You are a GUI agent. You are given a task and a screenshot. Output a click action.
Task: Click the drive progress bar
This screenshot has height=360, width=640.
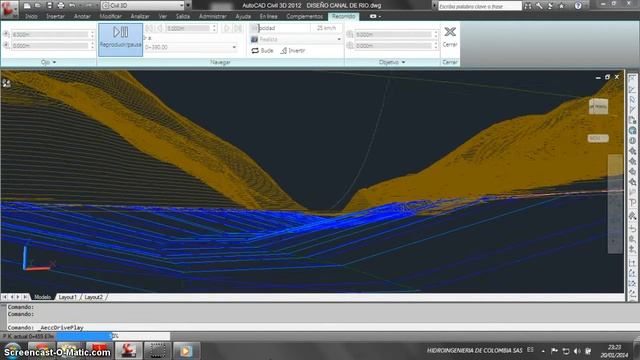tap(113, 336)
